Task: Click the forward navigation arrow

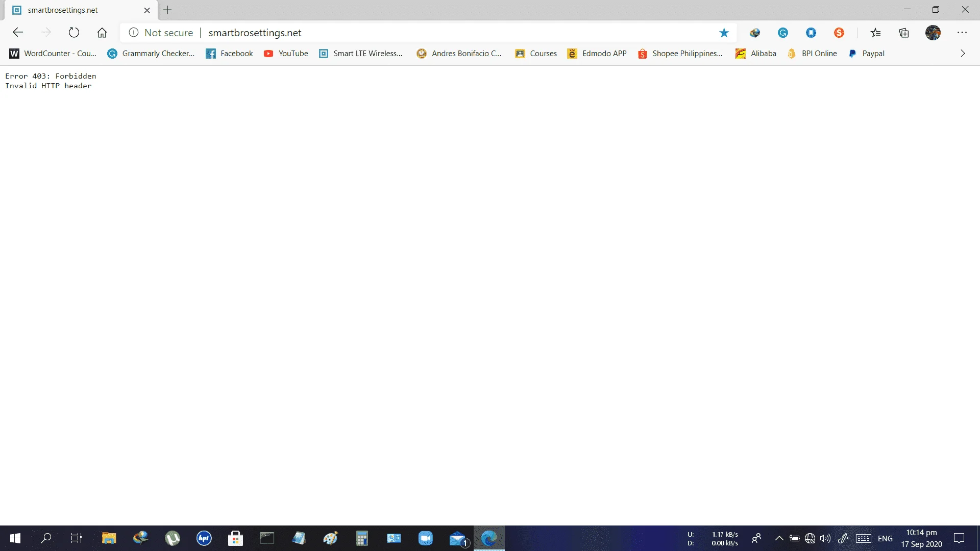Action: (x=46, y=33)
